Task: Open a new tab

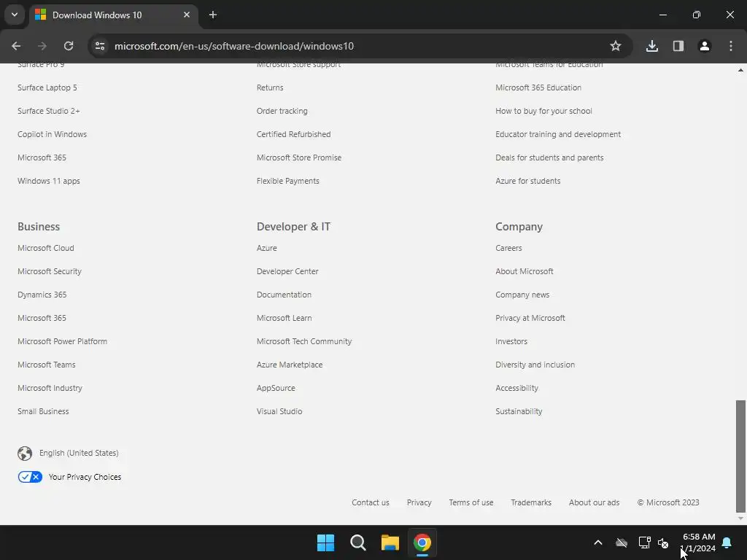Action: 213,15
